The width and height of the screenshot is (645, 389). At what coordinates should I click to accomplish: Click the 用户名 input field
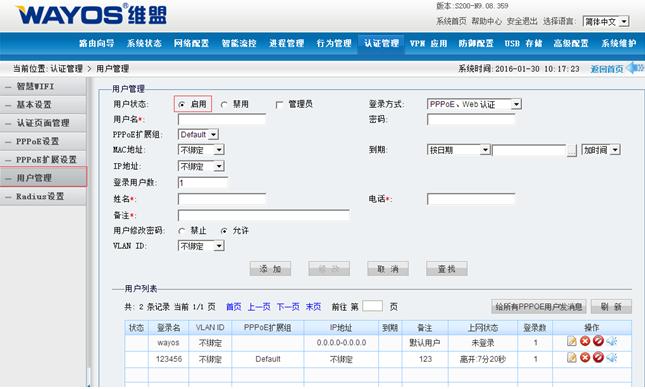[222, 120]
